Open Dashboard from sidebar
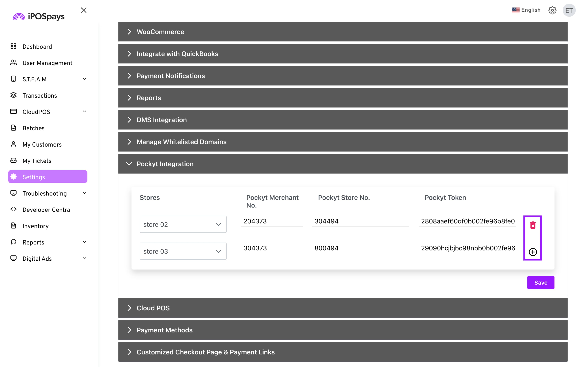Viewport: 588px width, 367px height. click(37, 47)
